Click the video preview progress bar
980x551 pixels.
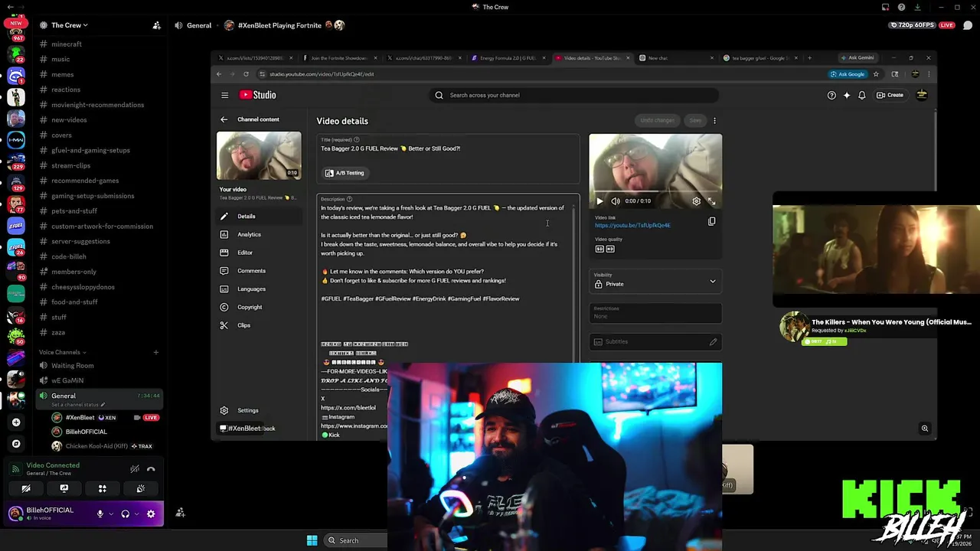coord(655,191)
